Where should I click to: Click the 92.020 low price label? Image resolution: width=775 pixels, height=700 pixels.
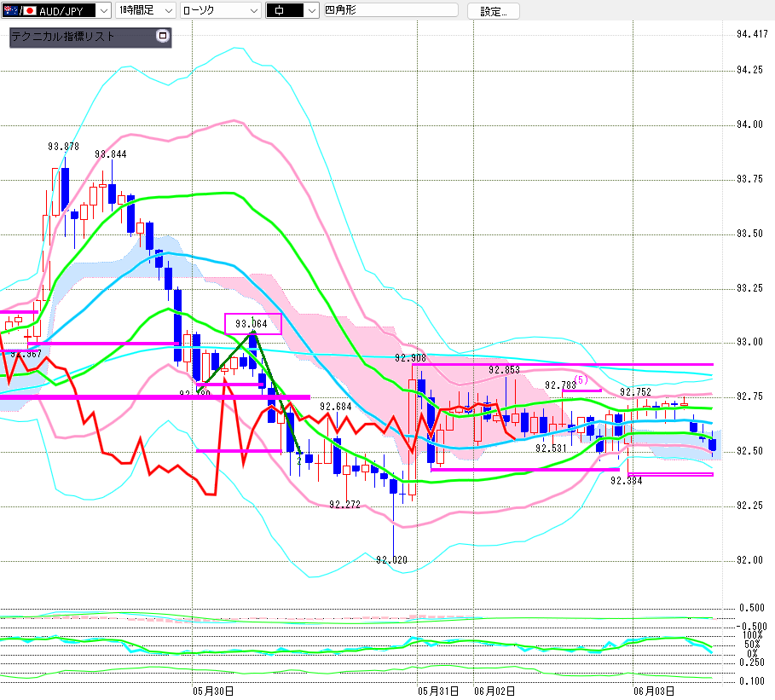(x=391, y=559)
